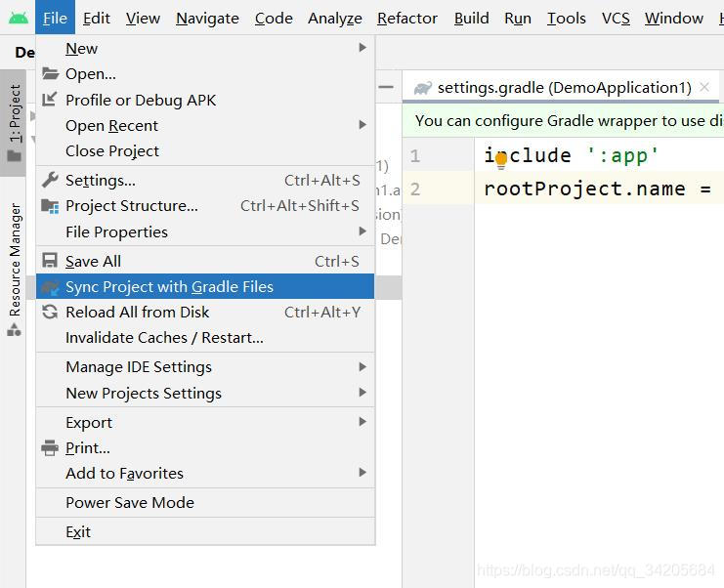The height and width of the screenshot is (588, 724).
Task: Open the Window menu
Action: pyautogui.click(x=674, y=18)
